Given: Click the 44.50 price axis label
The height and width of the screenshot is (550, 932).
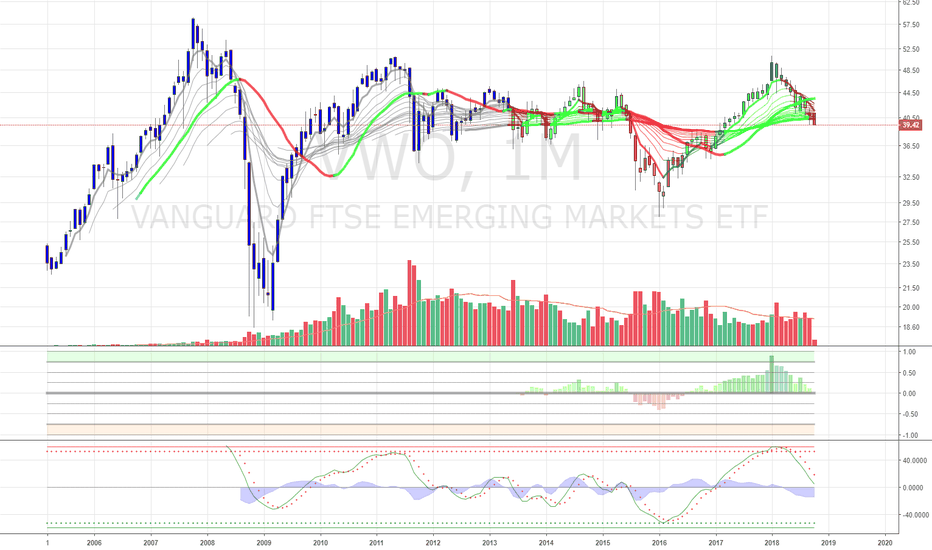Looking at the screenshot, I should pyautogui.click(x=912, y=93).
